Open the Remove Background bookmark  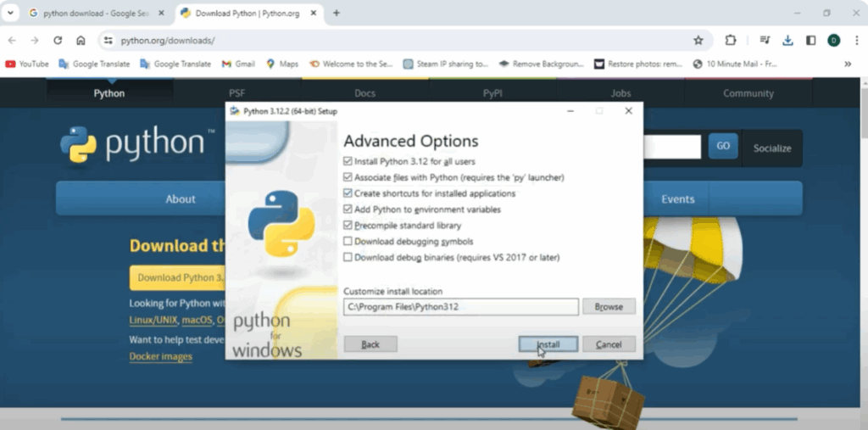pyautogui.click(x=542, y=64)
